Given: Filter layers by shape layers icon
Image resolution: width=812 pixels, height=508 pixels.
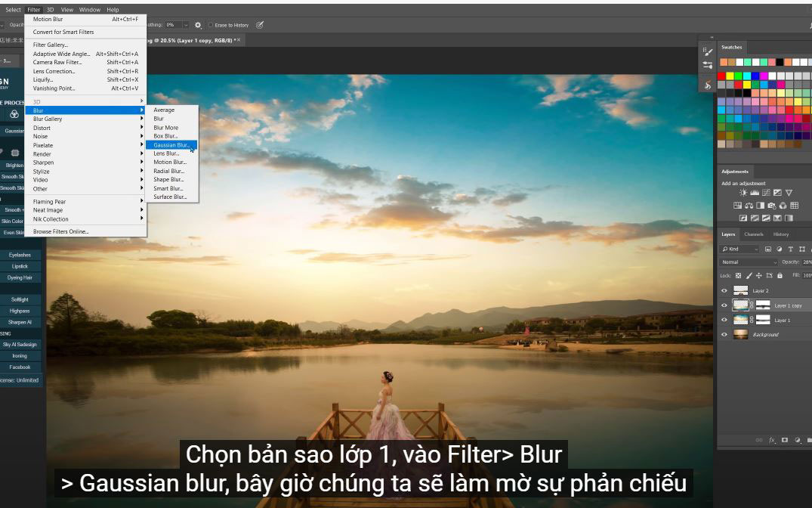Looking at the screenshot, I should (x=802, y=249).
